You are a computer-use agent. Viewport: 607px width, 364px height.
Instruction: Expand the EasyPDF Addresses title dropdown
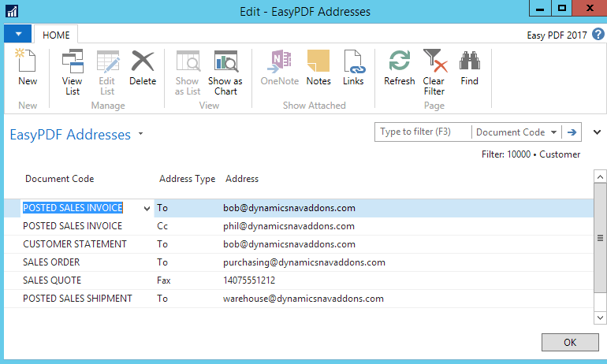140,134
